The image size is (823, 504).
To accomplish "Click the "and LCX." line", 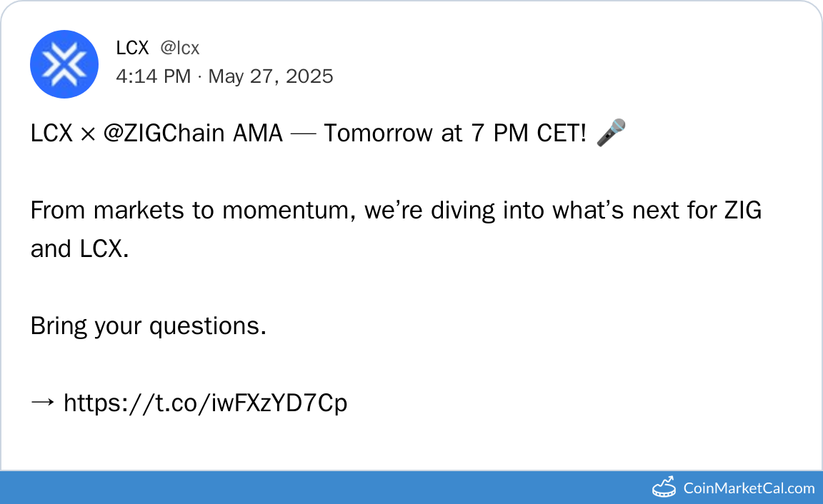I will click(80, 249).
